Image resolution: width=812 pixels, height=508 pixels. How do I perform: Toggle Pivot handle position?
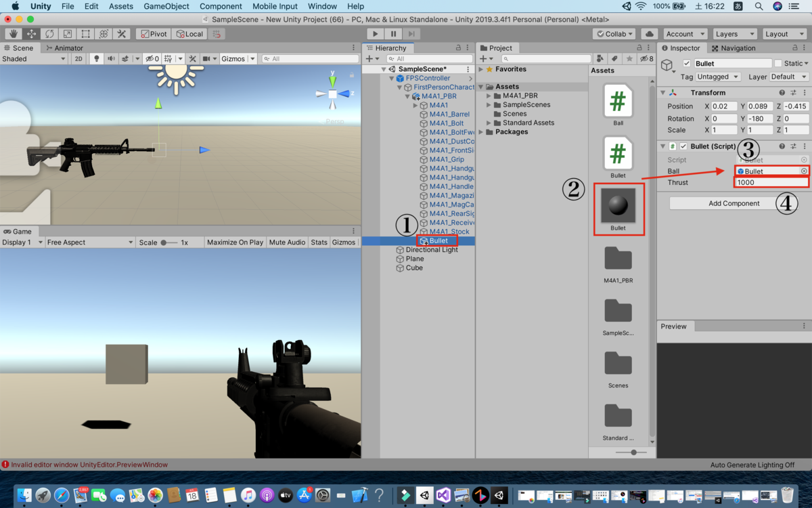(x=154, y=34)
